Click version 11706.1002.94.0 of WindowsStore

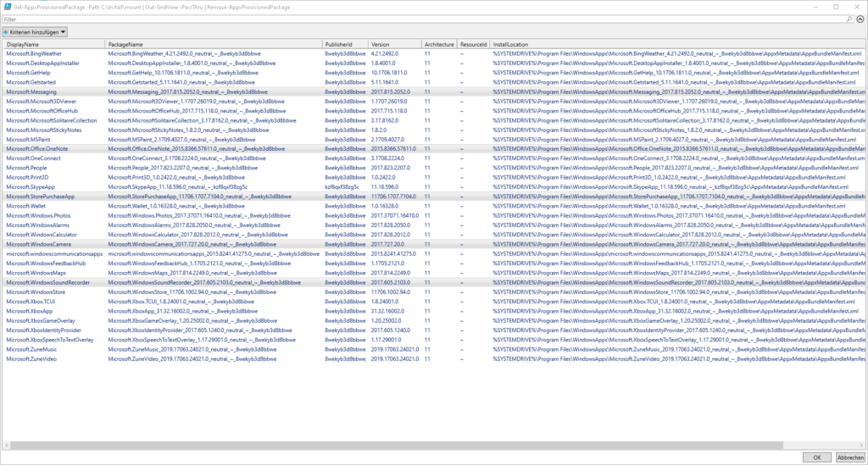pos(390,292)
